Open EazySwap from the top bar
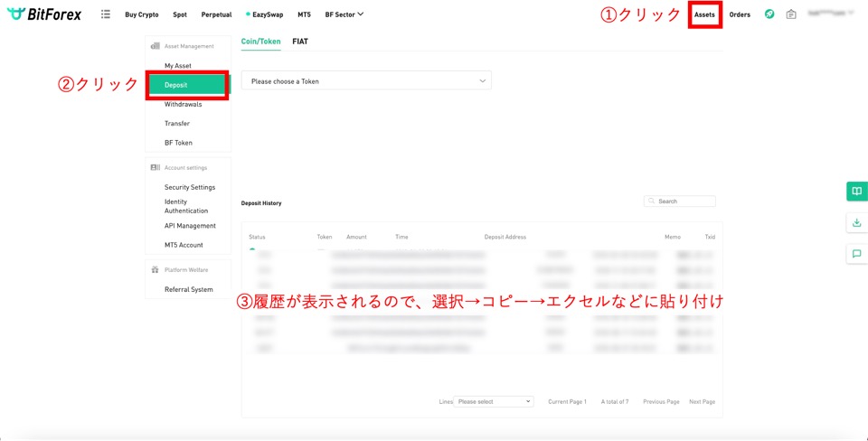Screen dimensions: 868x441 tap(265, 15)
